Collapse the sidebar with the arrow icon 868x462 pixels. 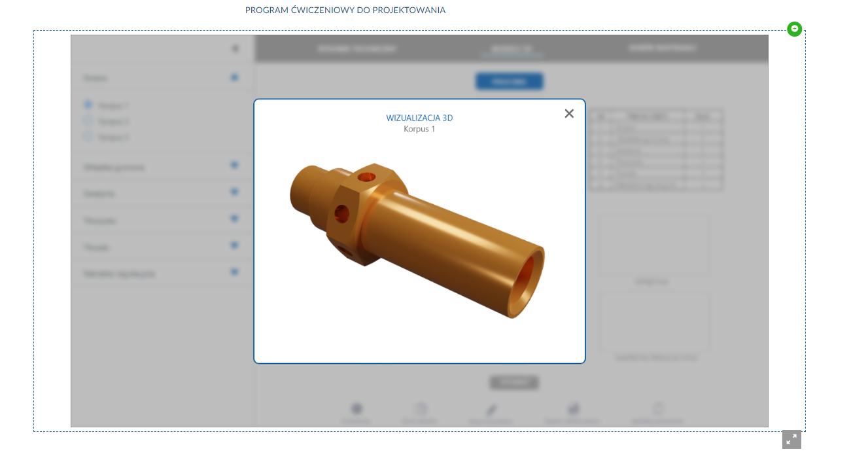[235, 48]
